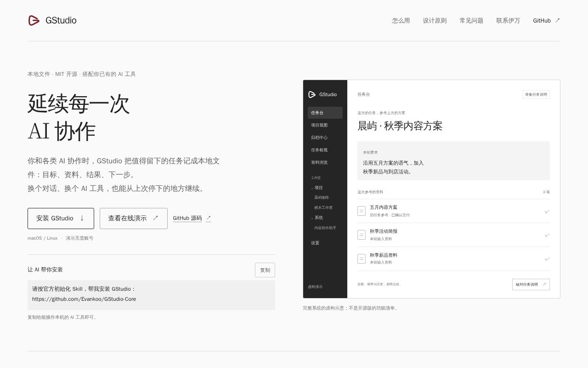Open the GitHub 源码 link

pyautogui.click(x=192, y=218)
